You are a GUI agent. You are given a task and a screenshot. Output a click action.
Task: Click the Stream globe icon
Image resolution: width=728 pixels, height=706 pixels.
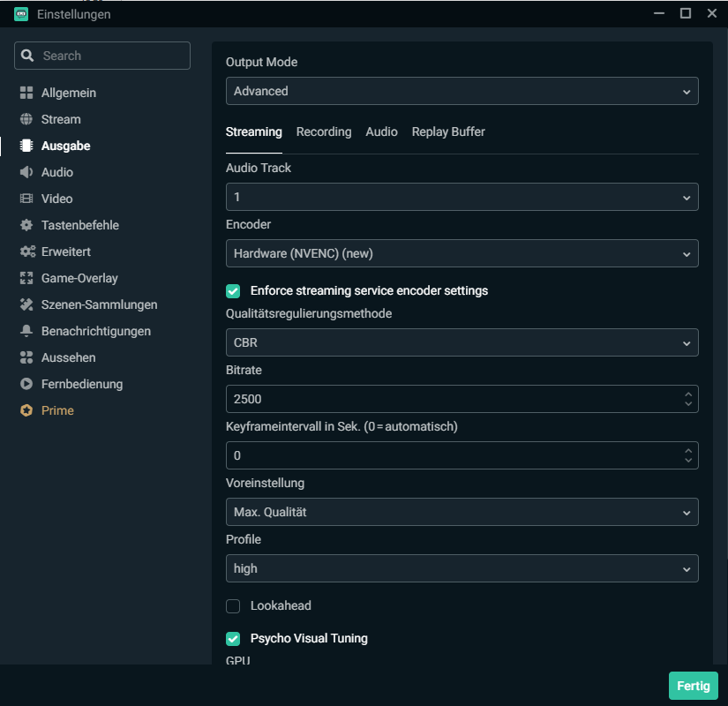coord(26,119)
